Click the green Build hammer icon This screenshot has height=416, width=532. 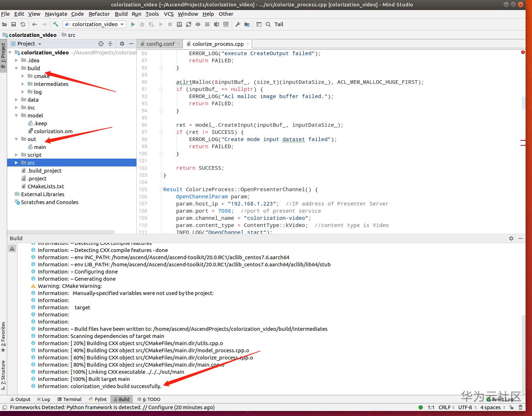(56, 24)
